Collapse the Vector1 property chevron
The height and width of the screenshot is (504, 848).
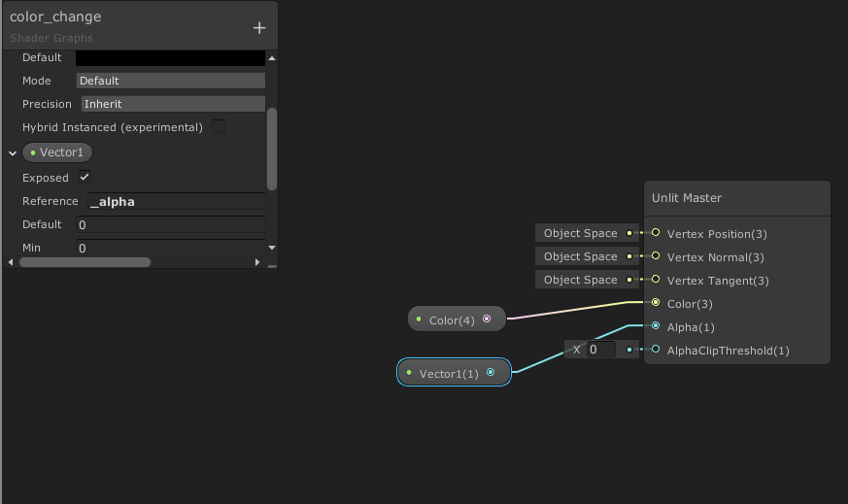coord(13,153)
